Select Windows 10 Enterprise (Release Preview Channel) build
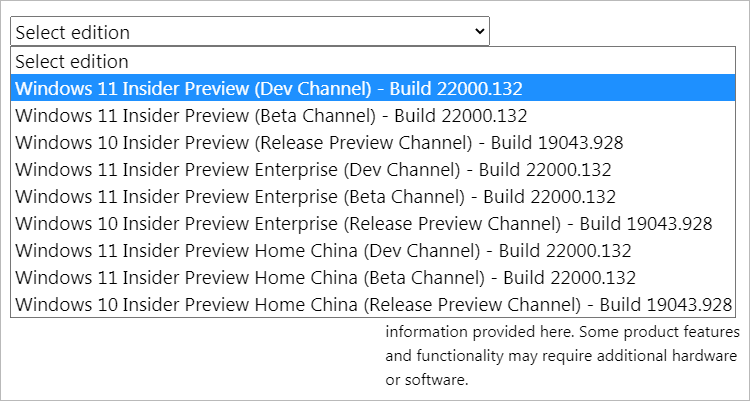750x401 pixels. [x=373, y=223]
